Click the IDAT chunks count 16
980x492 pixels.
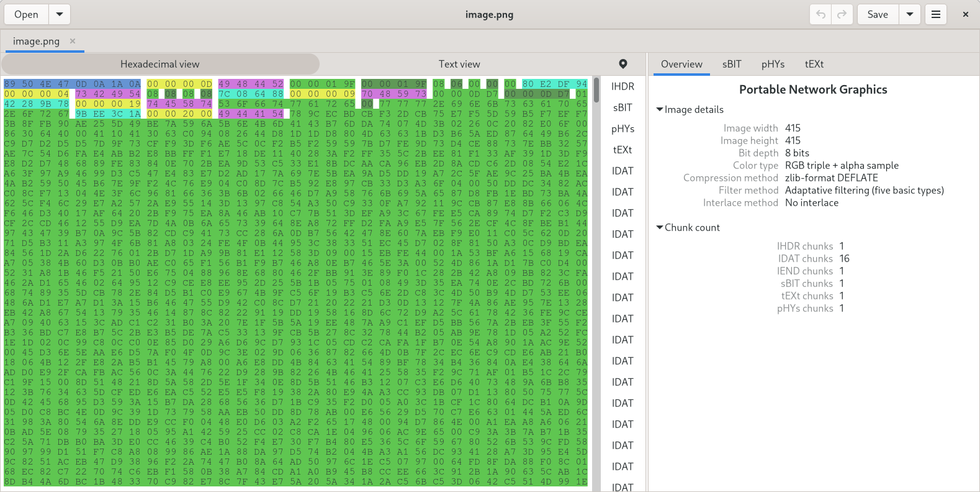(844, 258)
